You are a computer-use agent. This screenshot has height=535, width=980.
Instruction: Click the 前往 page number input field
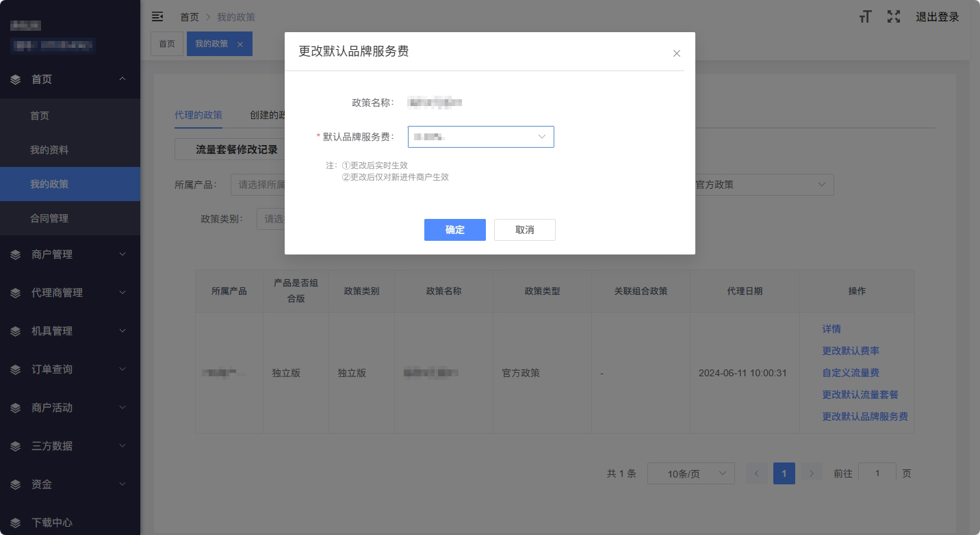877,473
